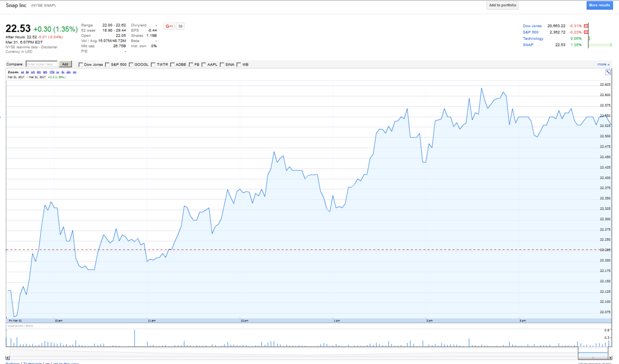Click the expand chart icon at top-right of chart
This screenshot has width=619, height=364.
(x=608, y=72)
